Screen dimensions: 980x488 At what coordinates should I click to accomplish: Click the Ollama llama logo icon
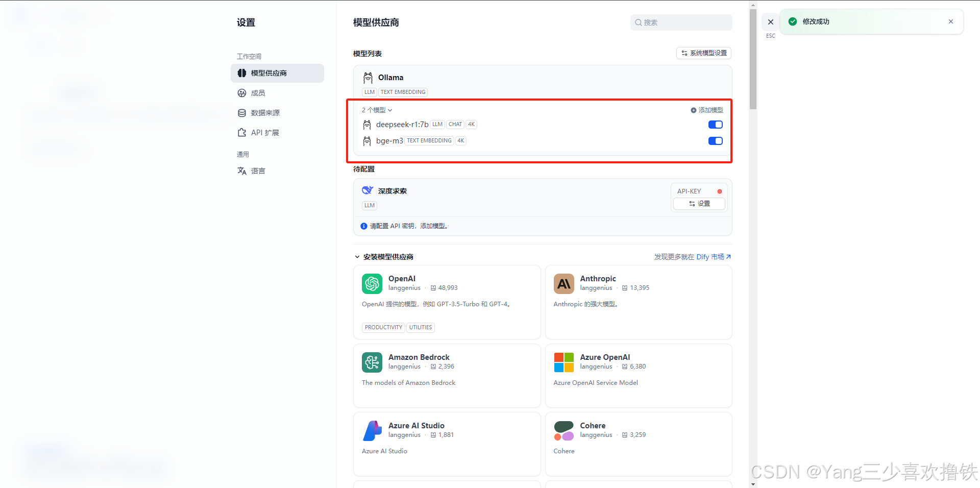[x=368, y=78]
